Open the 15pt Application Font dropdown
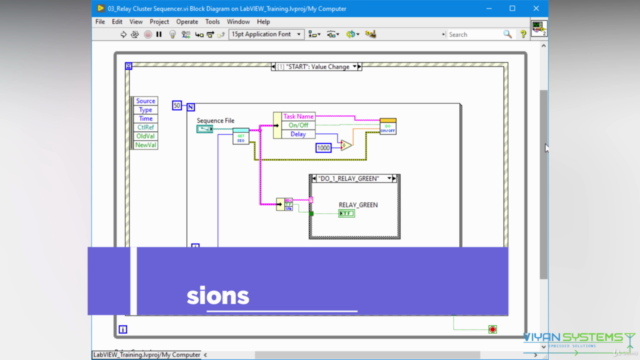 coord(266,34)
